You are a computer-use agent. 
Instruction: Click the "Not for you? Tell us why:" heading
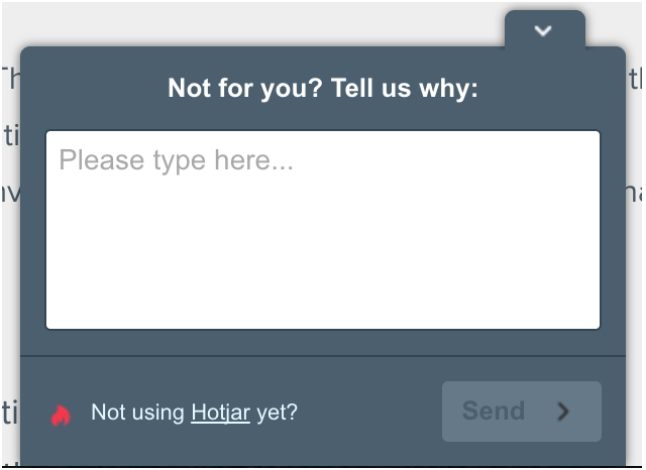(323, 89)
